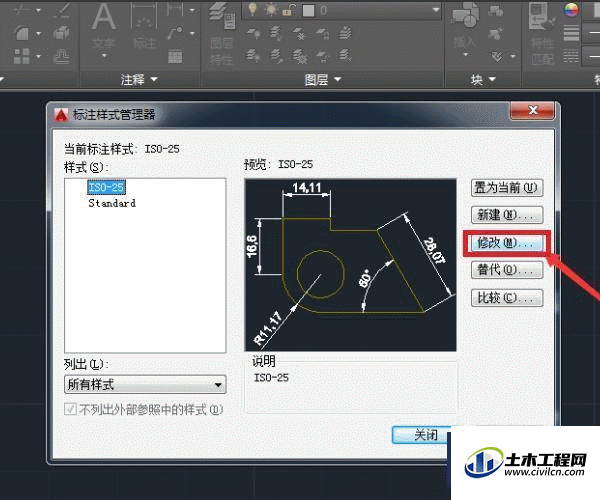Open the Leader tool dropdown arrow
600x500 pixels.
click(192, 34)
